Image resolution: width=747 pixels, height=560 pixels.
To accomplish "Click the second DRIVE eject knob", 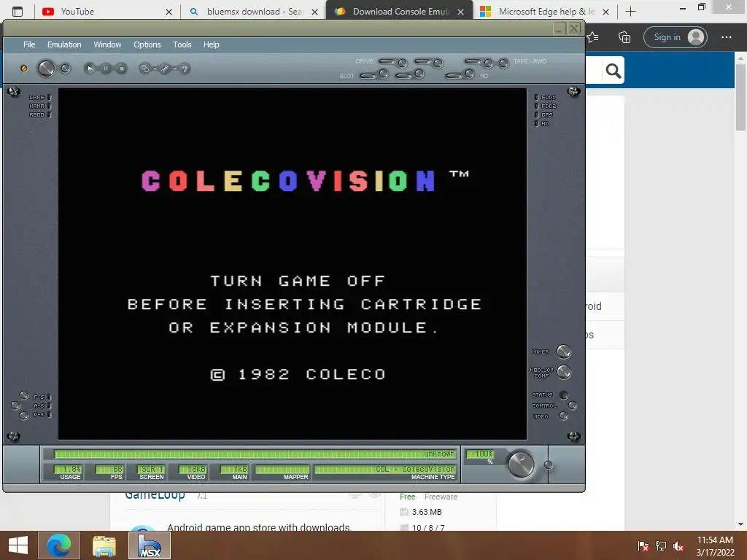I will coord(438,63).
